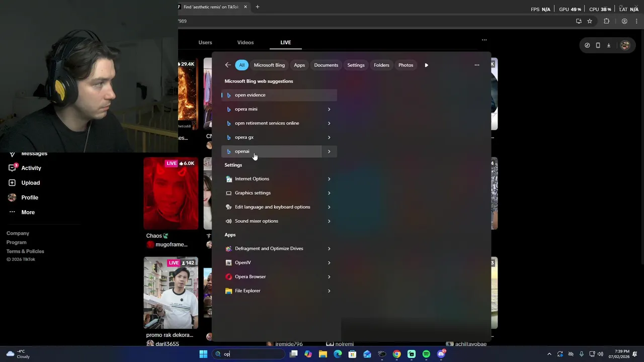Open Graphics settings result
The width and height of the screenshot is (644, 362).
click(272, 193)
